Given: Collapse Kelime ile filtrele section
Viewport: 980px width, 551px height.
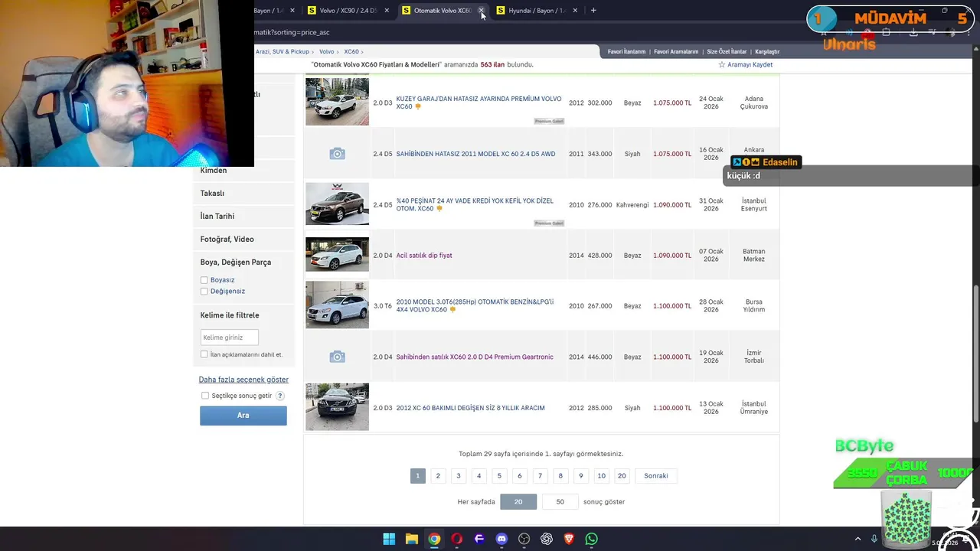Looking at the screenshot, I should pos(230,315).
